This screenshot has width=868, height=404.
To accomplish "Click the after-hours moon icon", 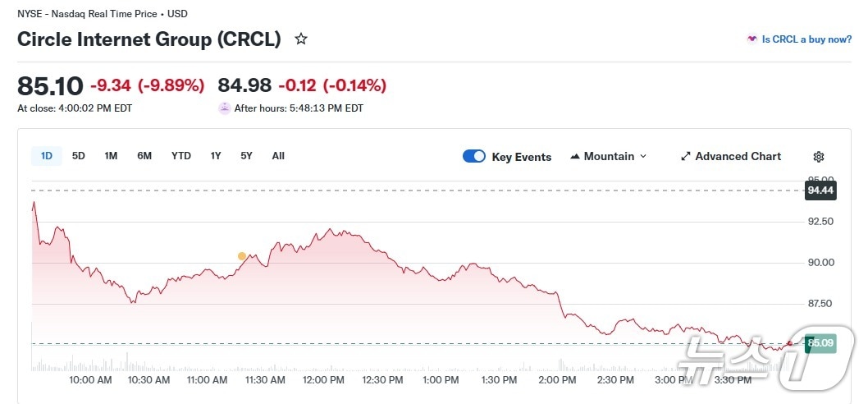I will click(224, 108).
